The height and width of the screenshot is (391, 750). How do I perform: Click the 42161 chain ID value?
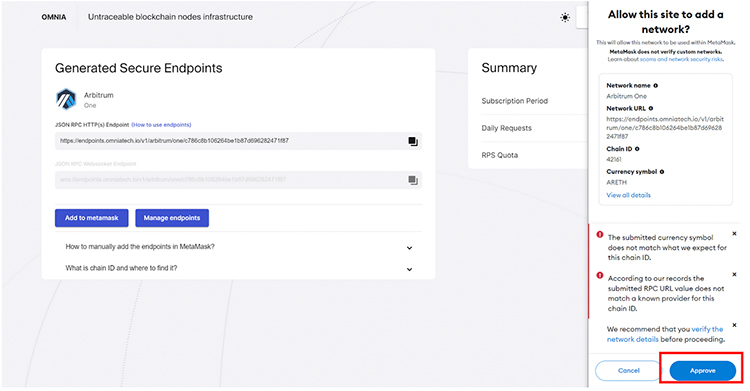(614, 159)
